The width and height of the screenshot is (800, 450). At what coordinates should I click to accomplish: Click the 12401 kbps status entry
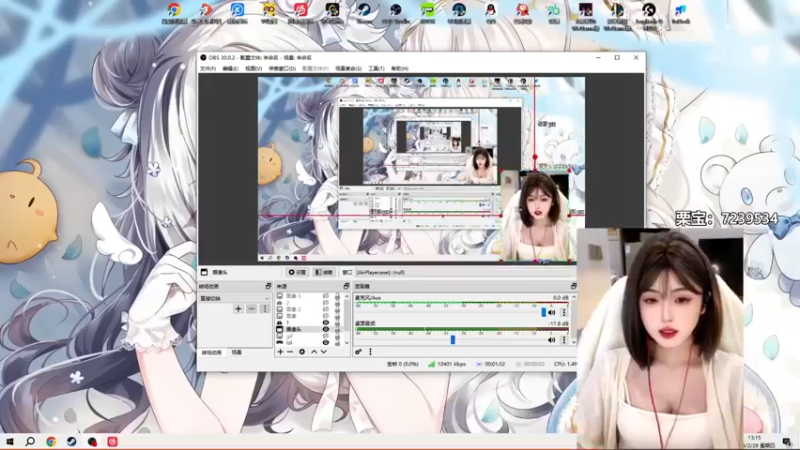(x=446, y=364)
